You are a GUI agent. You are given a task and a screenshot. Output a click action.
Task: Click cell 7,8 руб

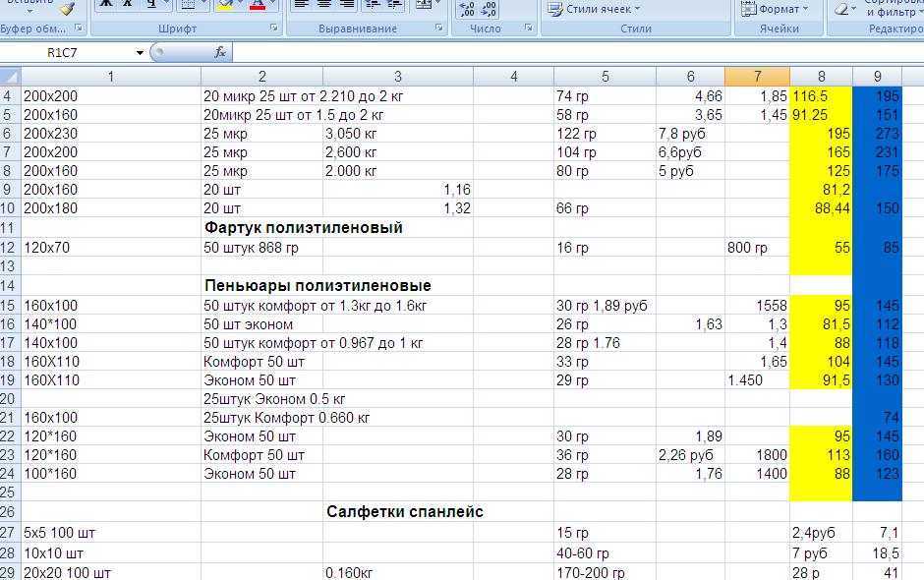690,134
